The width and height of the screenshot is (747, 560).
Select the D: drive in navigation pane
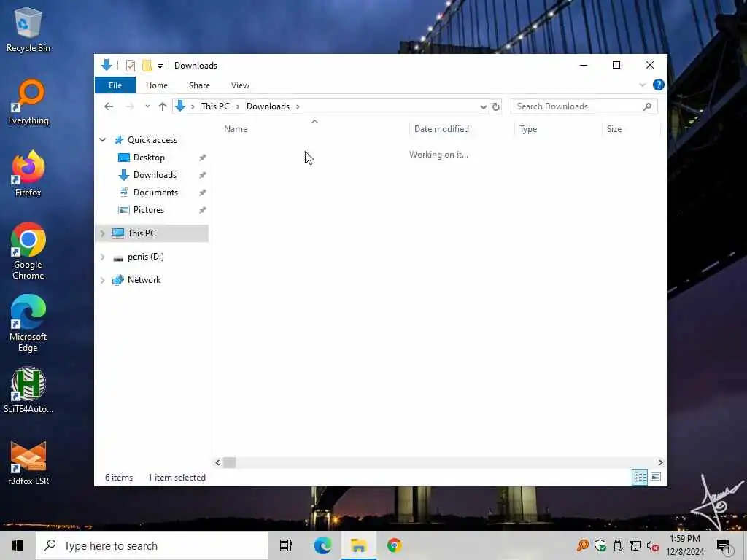pyautogui.click(x=145, y=257)
